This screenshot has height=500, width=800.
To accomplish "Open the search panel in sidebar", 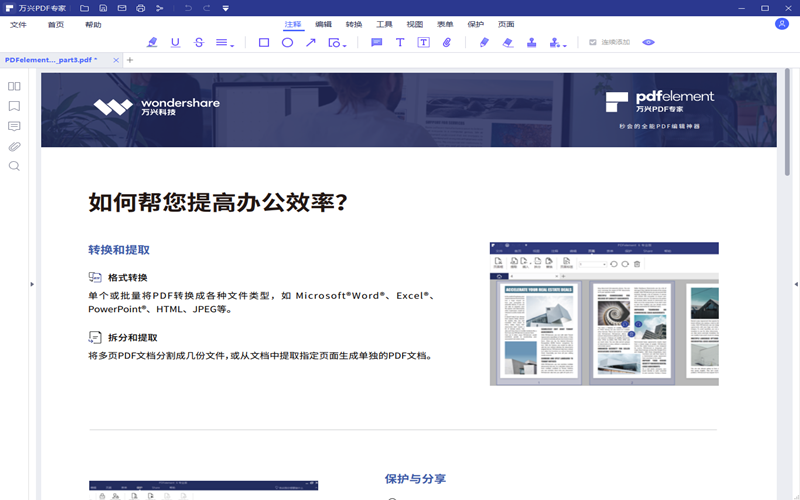I will tap(14, 166).
